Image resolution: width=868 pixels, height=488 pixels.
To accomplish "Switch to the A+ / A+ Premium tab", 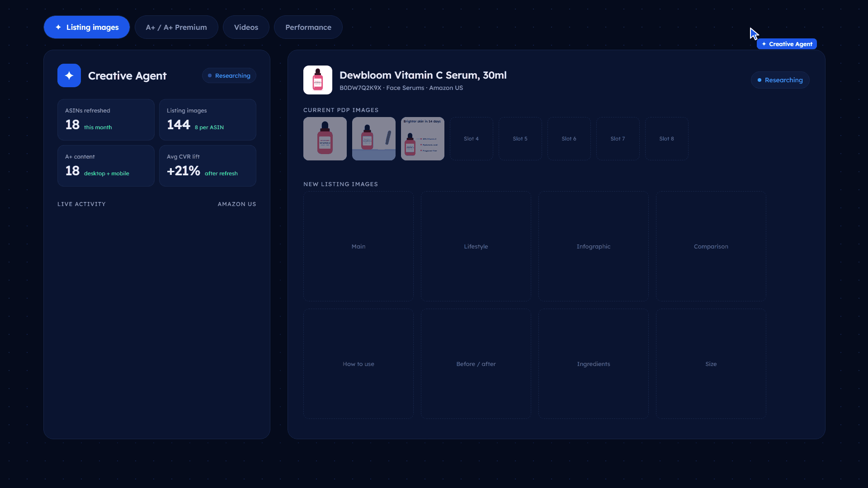I will click(x=176, y=27).
